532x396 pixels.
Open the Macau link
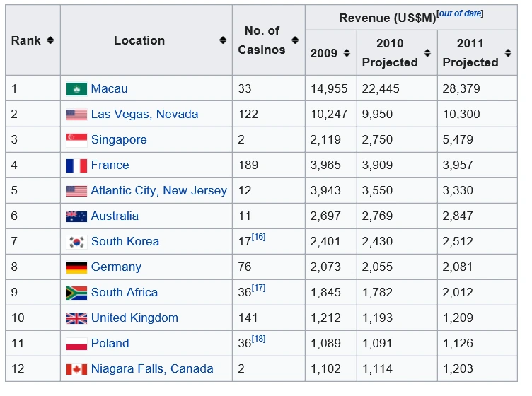point(109,89)
